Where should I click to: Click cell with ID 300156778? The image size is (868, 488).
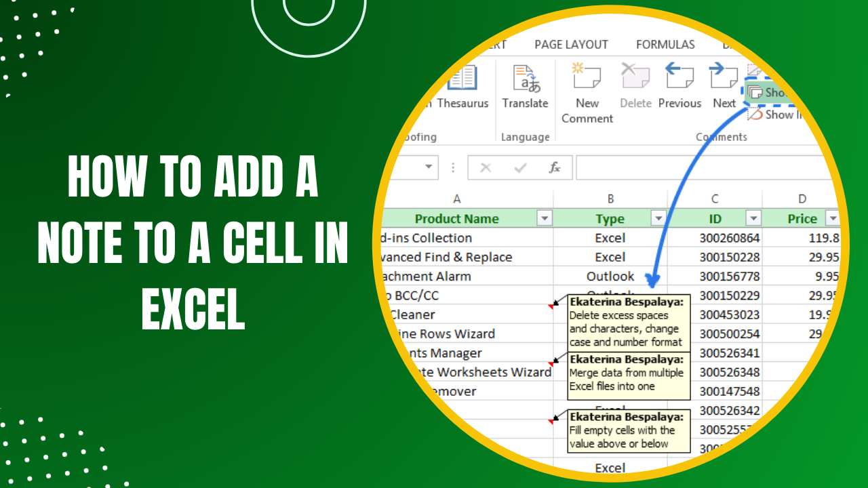[715, 276]
